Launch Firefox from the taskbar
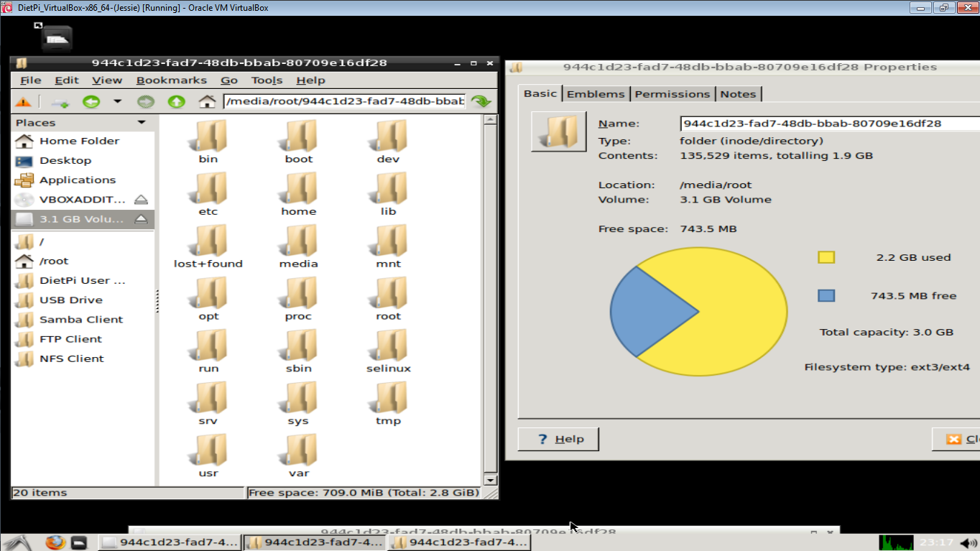The height and width of the screenshot is (551, 980). [x=55, y=542]
